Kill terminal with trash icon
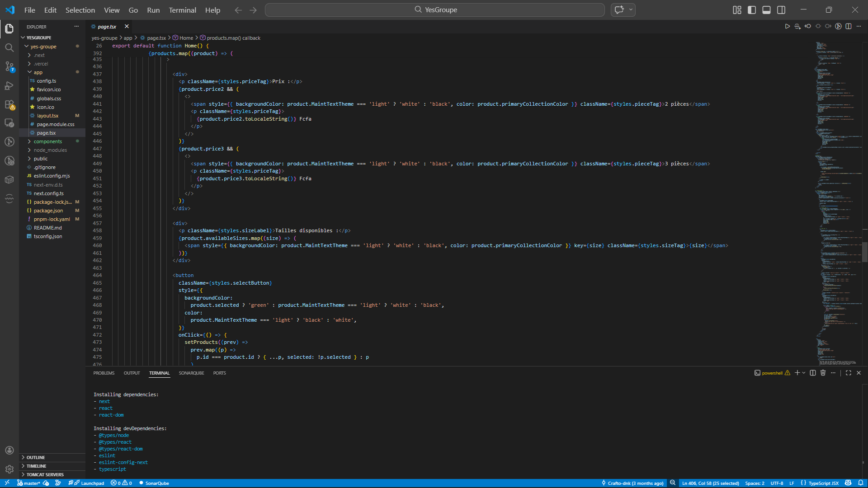This screenshot has width=868, height=488. (823, 373)
